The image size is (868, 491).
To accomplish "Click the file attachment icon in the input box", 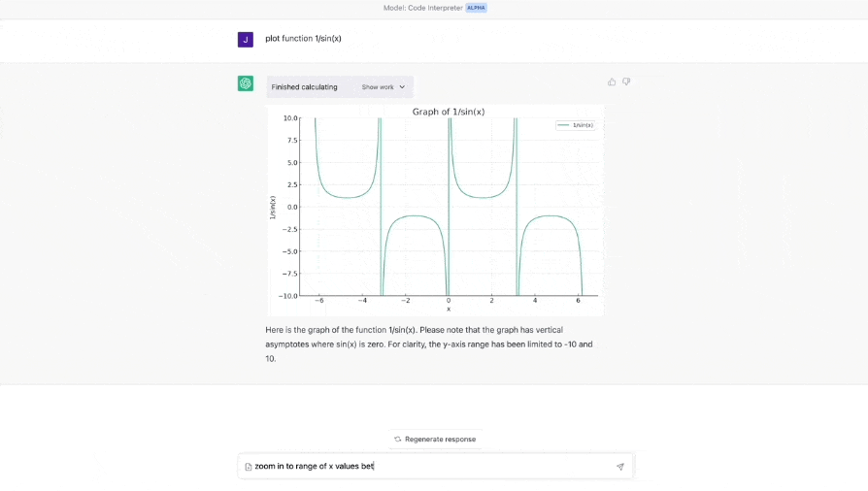I will 249,467.
